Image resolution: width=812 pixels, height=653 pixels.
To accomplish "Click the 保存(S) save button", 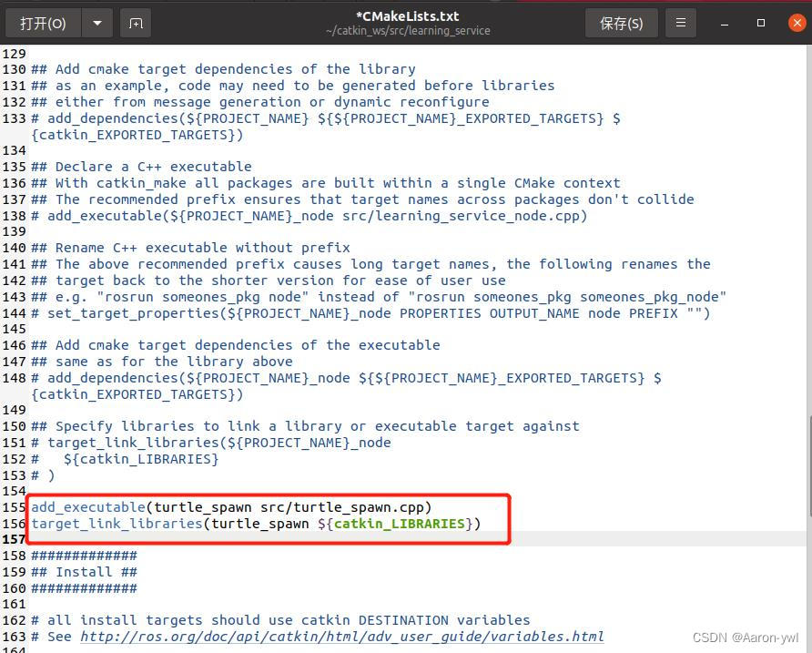I will (622, 24).
